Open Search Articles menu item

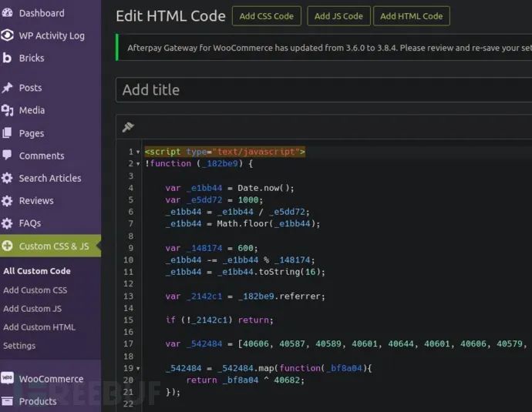[x=51, y=178]
